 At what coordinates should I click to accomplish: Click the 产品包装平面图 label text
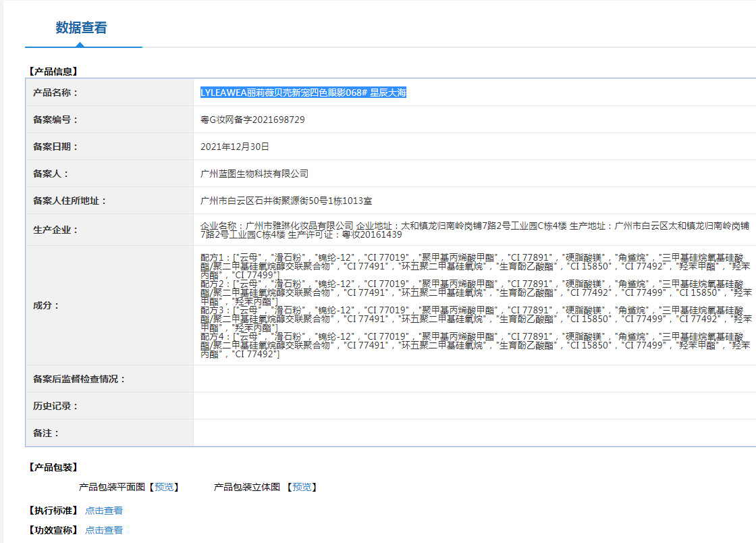click(112, 487)
